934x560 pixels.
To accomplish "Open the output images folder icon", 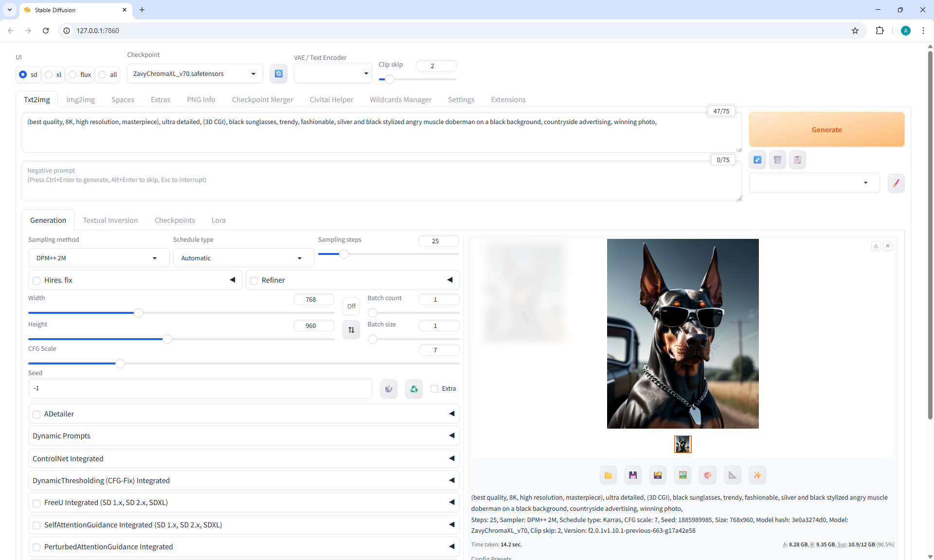I will [x=608, y=475].
